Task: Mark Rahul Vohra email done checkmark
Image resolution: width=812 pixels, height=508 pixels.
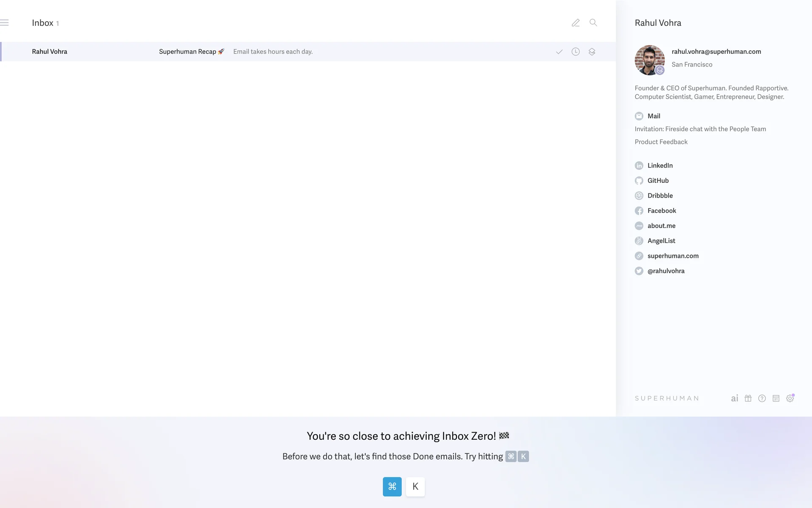Action: coord(559,52)
